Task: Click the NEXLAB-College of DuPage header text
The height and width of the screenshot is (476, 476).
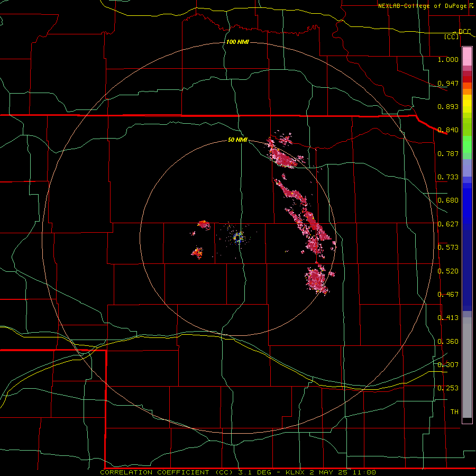Action: pyautogui.click(x=422, y=6)
